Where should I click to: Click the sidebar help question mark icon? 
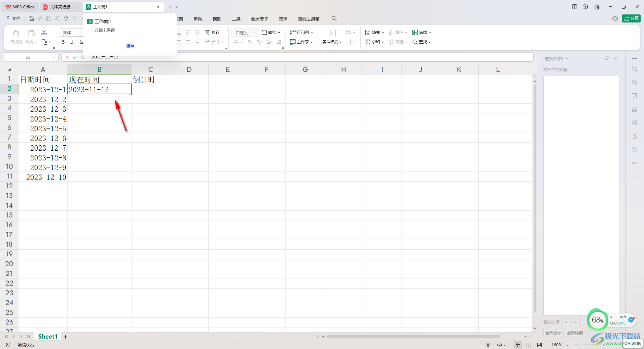coord(635,150)
